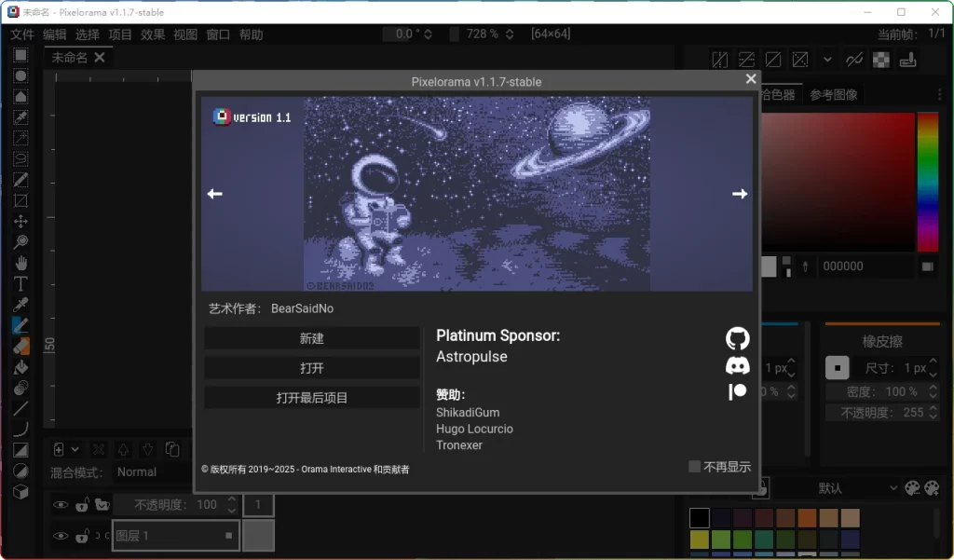Open the GitHub page from the dialog
Screen dimensions: 954x560
737,338
